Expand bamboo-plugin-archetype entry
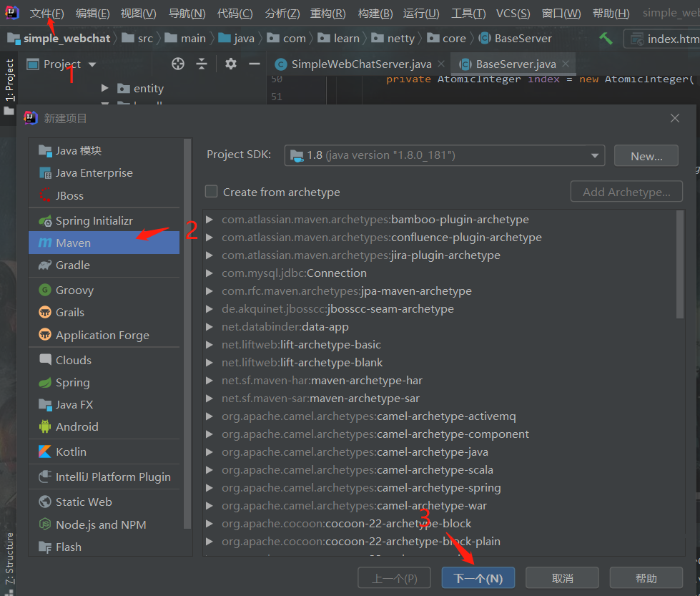 [x=209, y=220]
